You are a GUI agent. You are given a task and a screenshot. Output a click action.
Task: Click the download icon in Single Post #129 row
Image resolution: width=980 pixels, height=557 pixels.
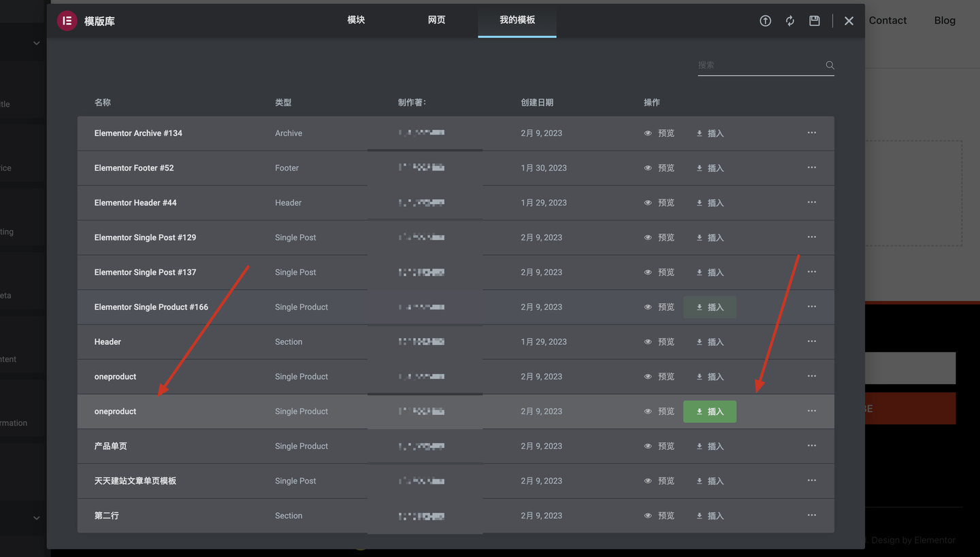tap(699, 238)
